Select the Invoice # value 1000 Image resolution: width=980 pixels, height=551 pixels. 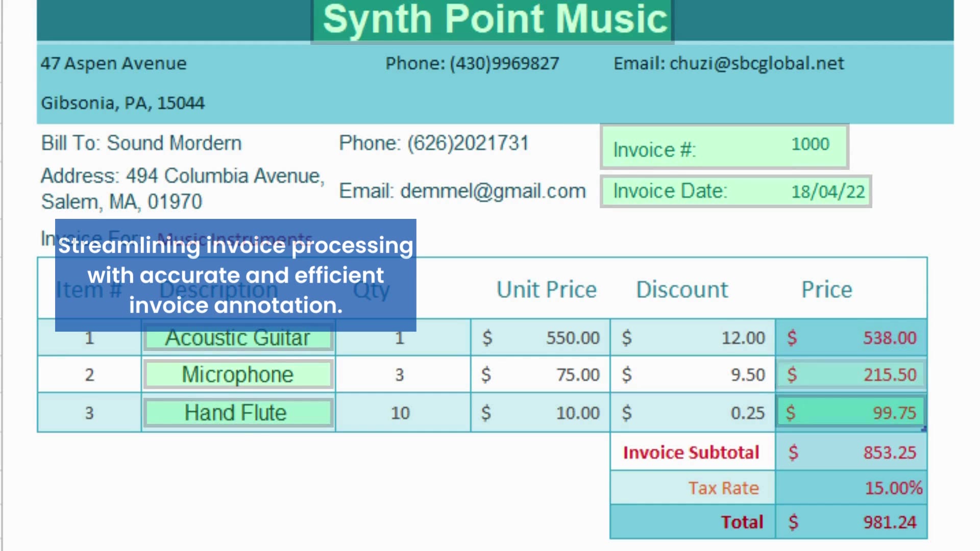click(x=810, y=144)
